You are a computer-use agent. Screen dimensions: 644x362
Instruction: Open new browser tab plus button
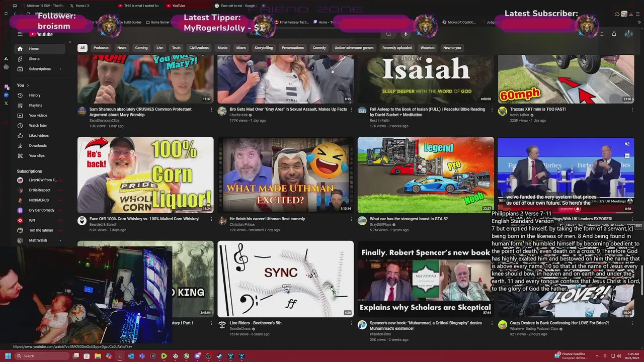coord(264,6)
